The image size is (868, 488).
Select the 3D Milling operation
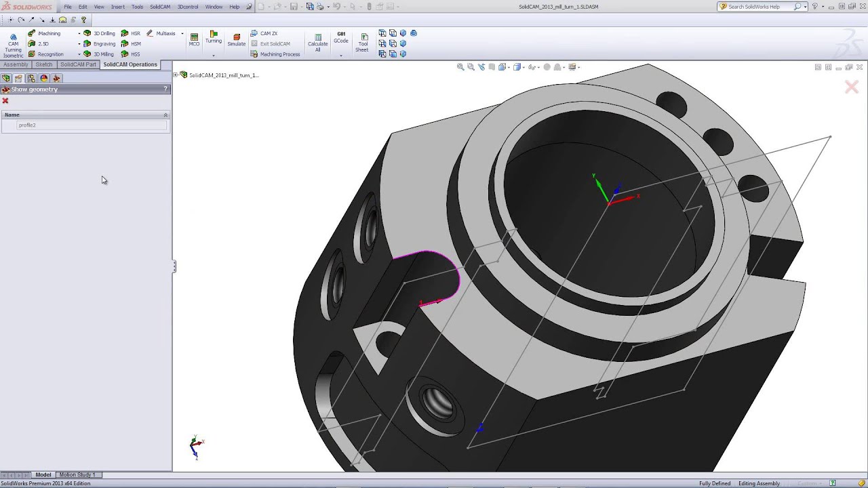99,54
